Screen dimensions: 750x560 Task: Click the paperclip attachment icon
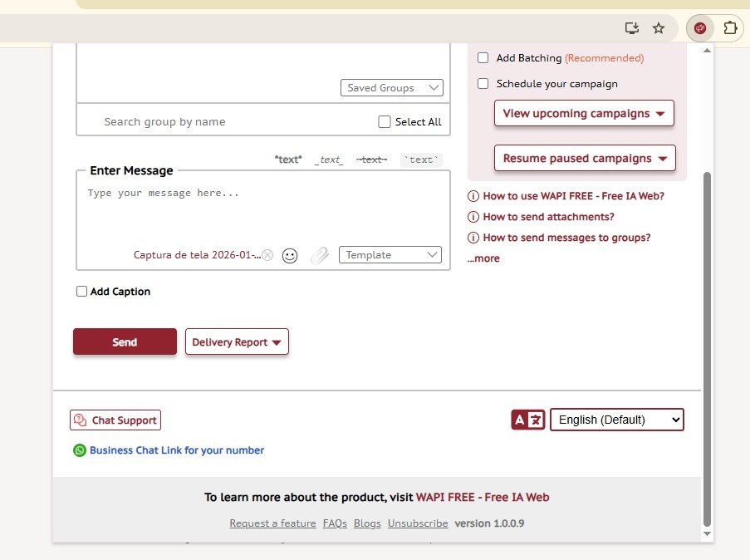tap(319, 256)
